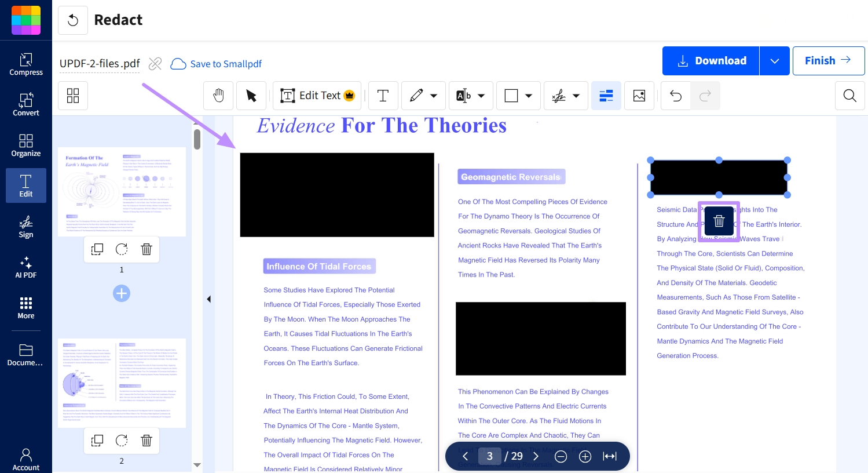Open the shape tool dropdown
Screen dimensions: 868x473
click(x=528, y=95)
